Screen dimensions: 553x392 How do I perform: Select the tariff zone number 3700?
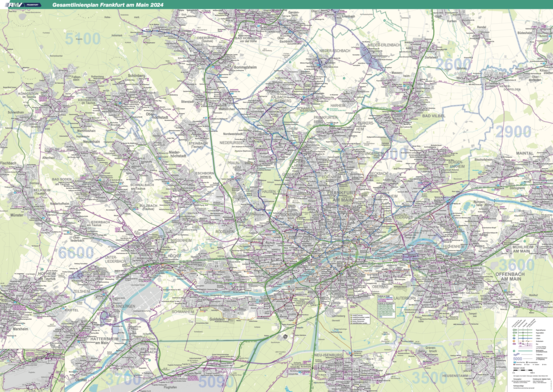(x=123, y=380)
